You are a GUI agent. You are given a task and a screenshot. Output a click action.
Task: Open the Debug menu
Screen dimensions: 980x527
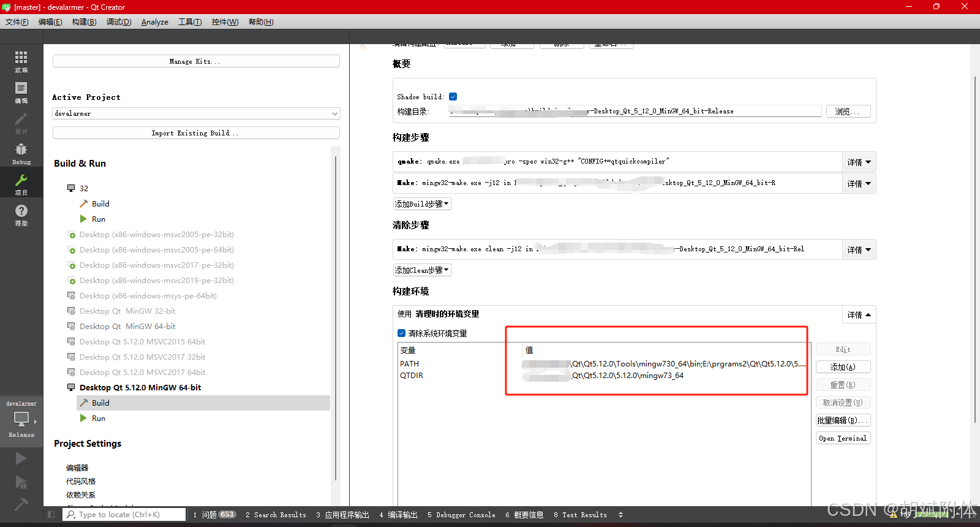tap(119, 21)
